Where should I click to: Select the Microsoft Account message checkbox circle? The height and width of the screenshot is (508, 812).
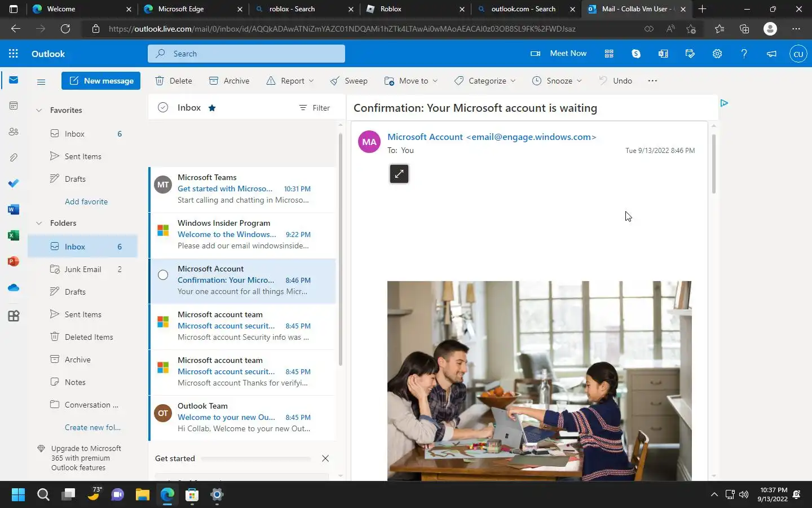pyautogui.click(x=163, y=275)
